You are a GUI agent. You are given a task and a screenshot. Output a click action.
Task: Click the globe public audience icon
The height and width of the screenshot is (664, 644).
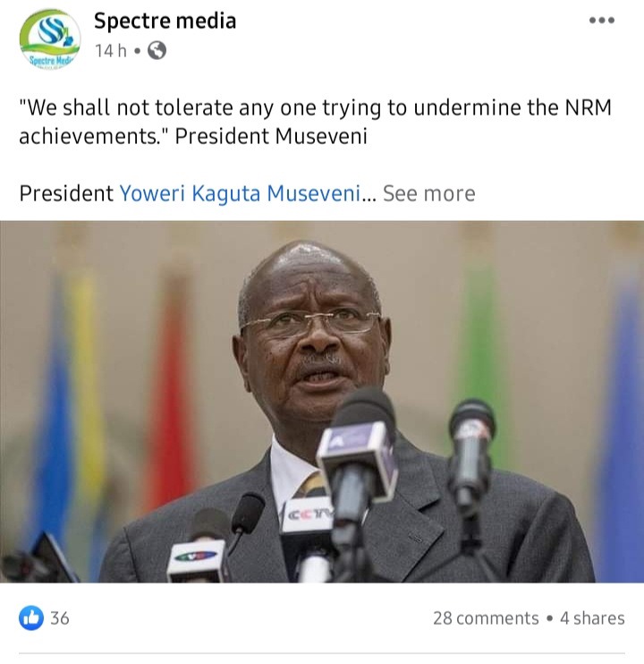(x=157, y=50)
